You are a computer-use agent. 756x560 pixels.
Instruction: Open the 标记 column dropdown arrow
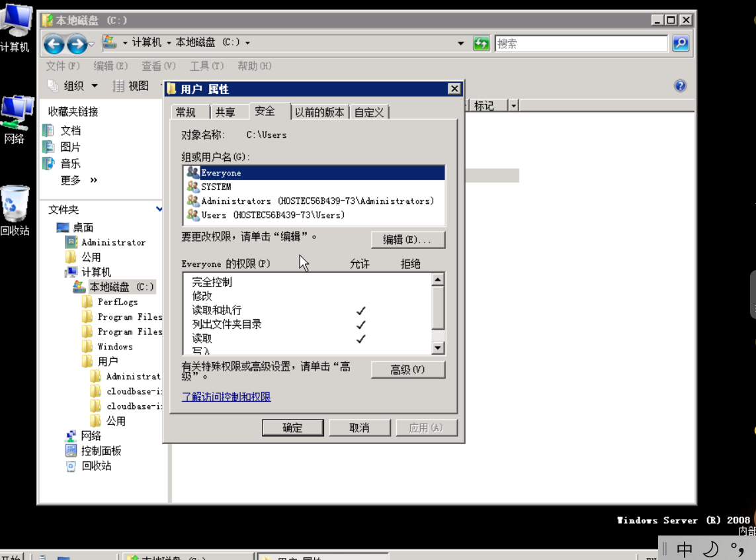[513, 106]
